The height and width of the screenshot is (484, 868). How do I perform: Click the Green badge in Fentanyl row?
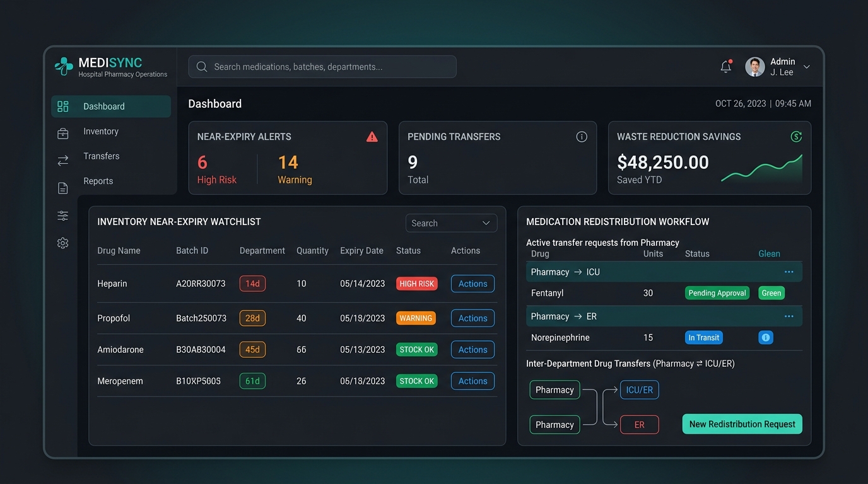point(771,293)
